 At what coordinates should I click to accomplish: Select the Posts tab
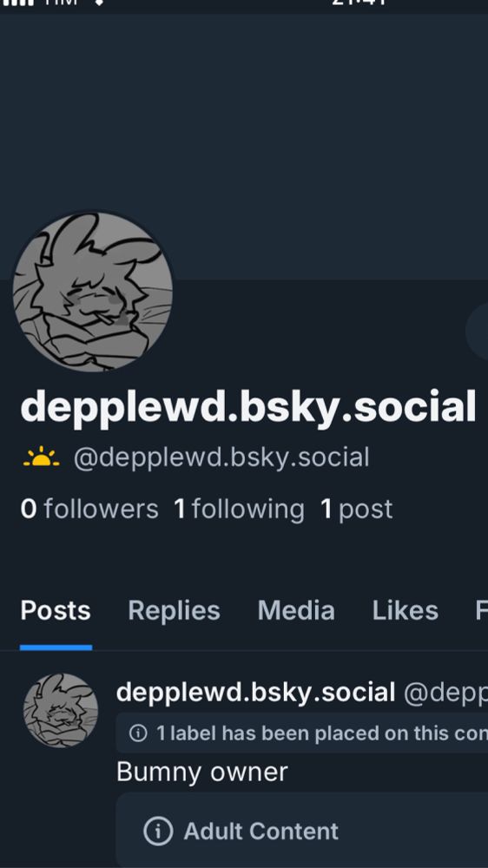click(56, 610)
